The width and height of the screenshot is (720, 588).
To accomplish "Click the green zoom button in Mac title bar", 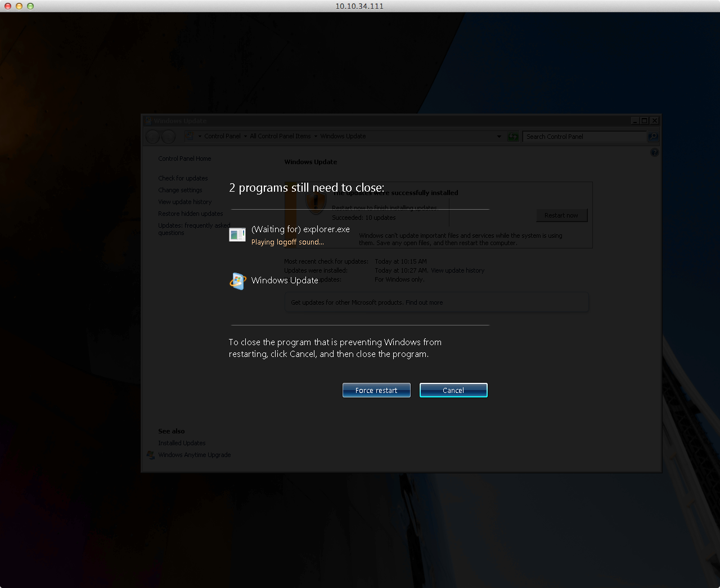I will click(30, 6).
